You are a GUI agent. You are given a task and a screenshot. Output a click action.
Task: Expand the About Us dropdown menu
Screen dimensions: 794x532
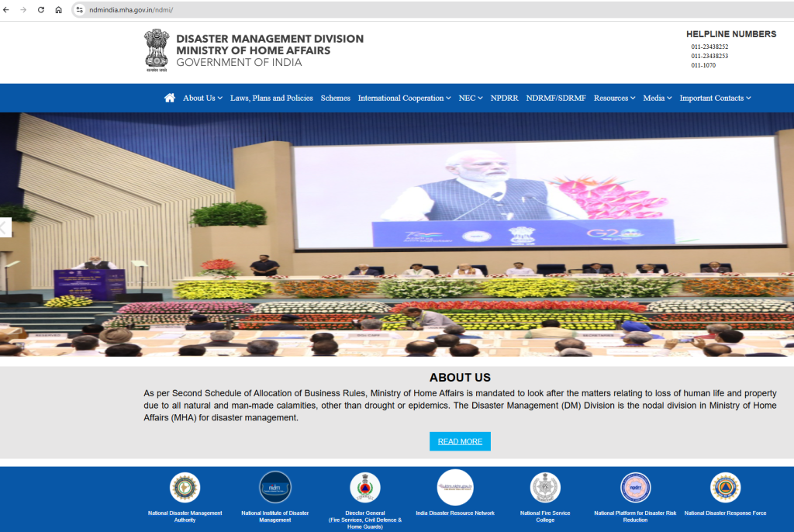coord(202,98)
